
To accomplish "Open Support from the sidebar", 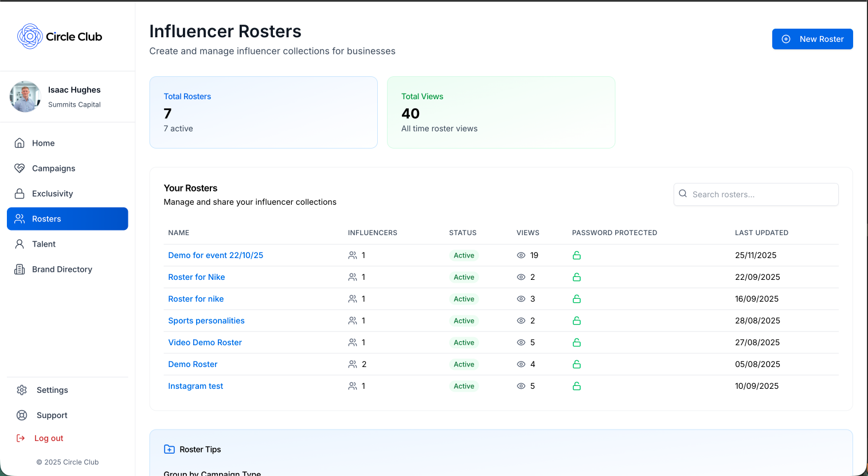I will tap(52, 415).
